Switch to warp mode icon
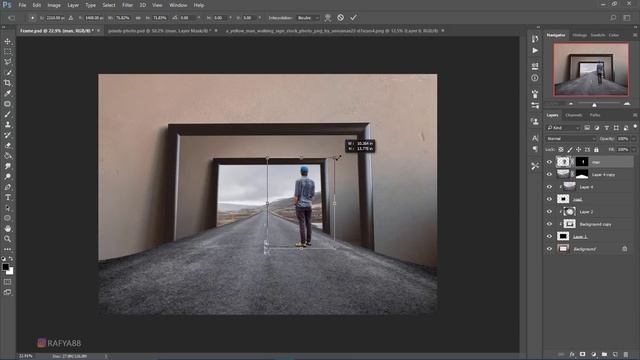The width and height of the screenshot is (640, 360). [x=328, y=18]
